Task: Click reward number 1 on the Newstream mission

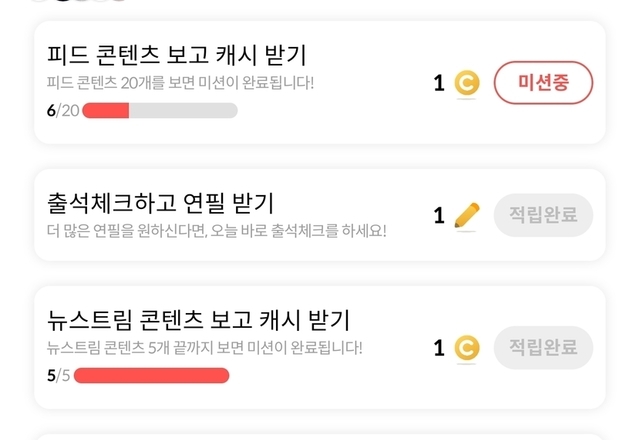Action: tap(439, 348)
